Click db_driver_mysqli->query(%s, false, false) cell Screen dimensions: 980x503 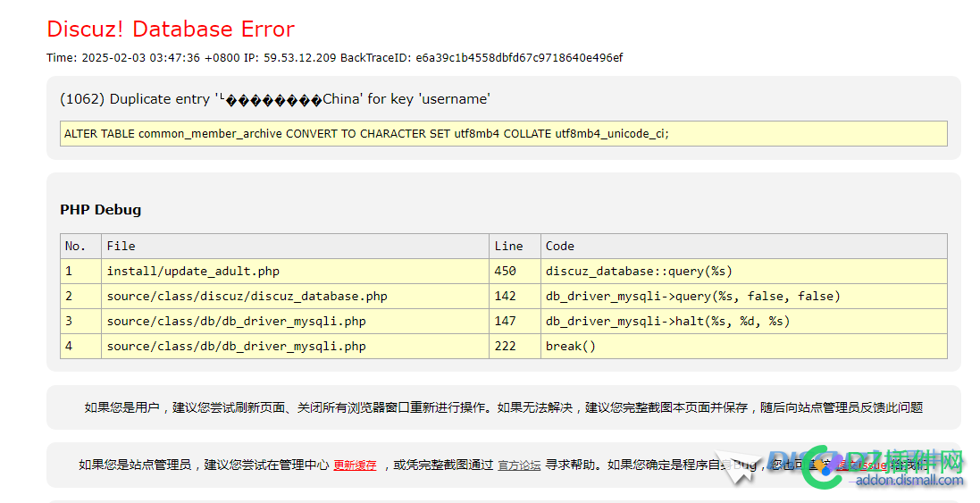pos(744,297)
